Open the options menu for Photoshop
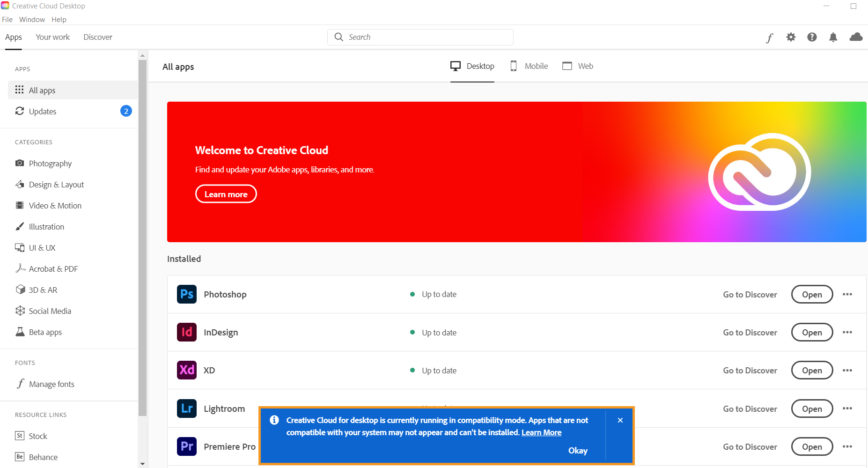 pyautogui.click(x=847, y=294)
